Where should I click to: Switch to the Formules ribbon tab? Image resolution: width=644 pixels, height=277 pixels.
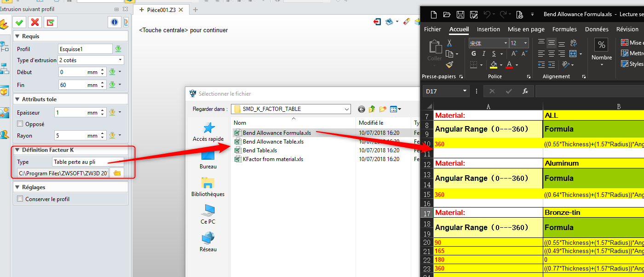564,29
